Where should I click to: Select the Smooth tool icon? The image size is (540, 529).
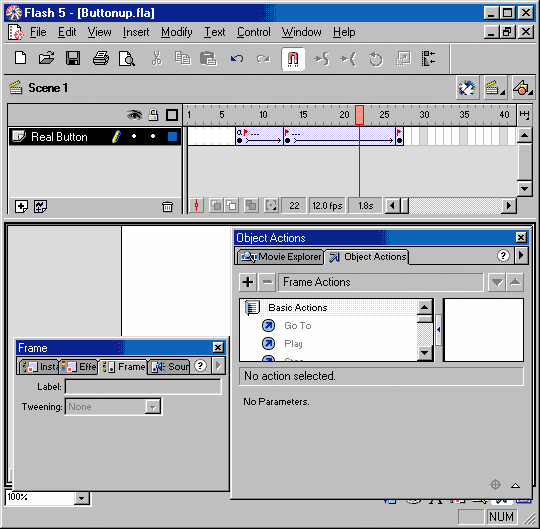(322, 59)
